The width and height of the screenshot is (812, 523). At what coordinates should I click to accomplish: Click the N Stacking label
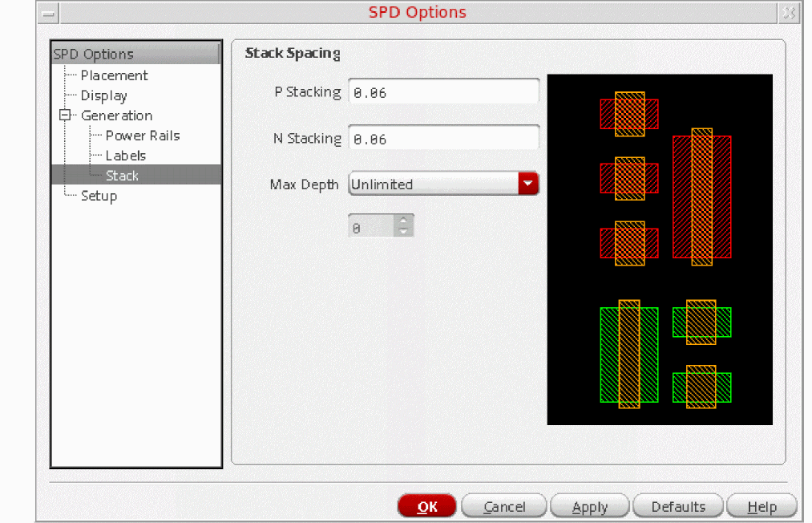pos(307,139)
